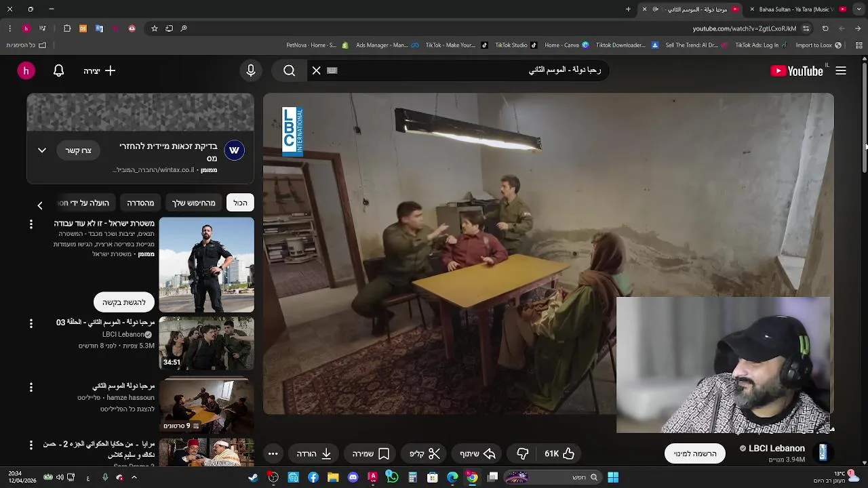Click the LBCI Lebanon channel avatar

click(x=823, y=453)
